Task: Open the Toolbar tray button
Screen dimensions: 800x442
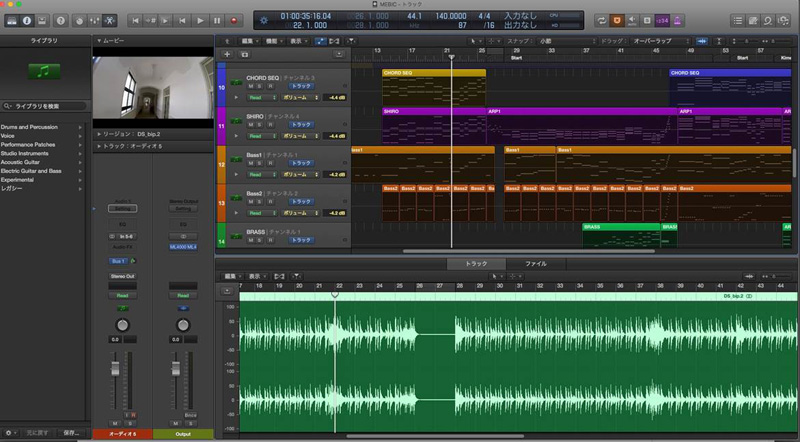Action: pos(42,21)
